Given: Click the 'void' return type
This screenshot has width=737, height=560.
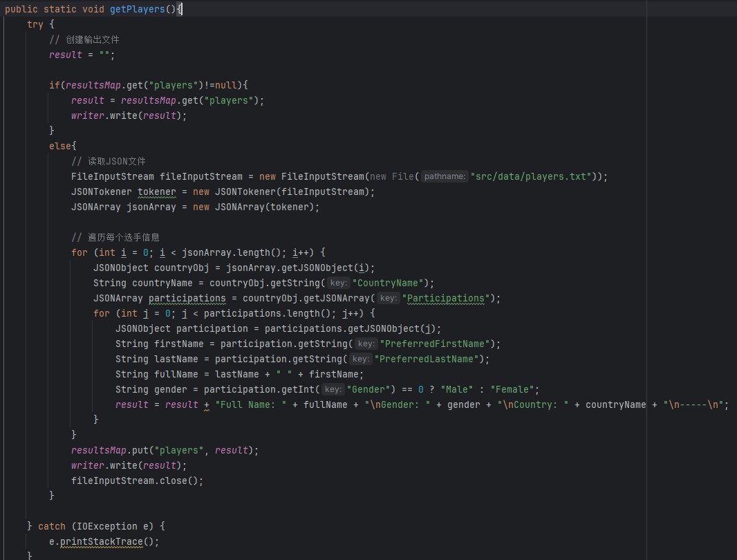Looking at the screenshot, I should tap(93, 9).
